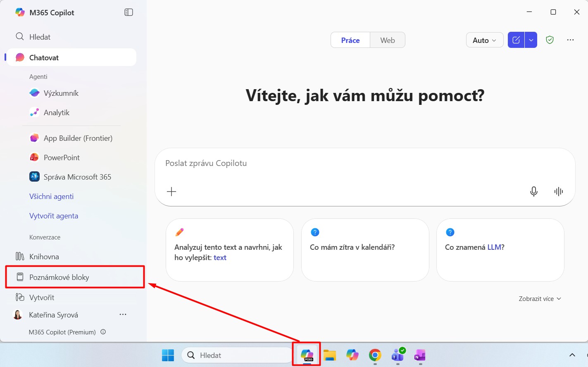Open Všichni agenti link
The image size is (588, 367).
click(x=51, y=197)
